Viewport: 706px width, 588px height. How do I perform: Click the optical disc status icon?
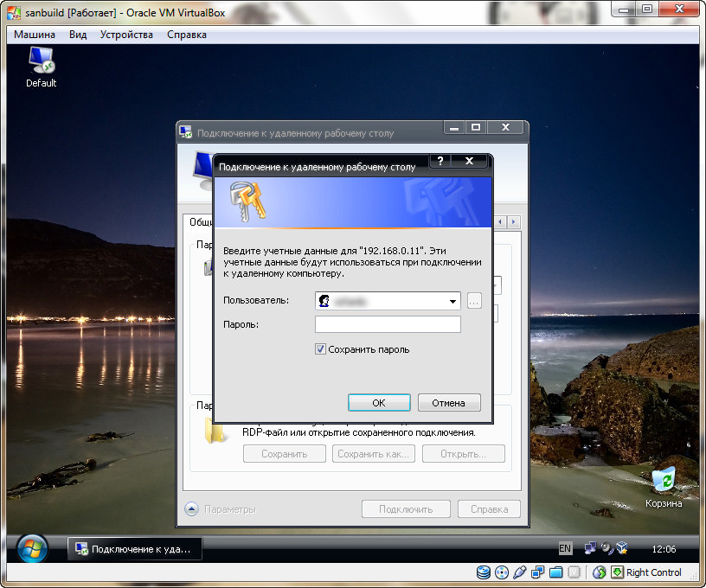[x=501, y=572]
